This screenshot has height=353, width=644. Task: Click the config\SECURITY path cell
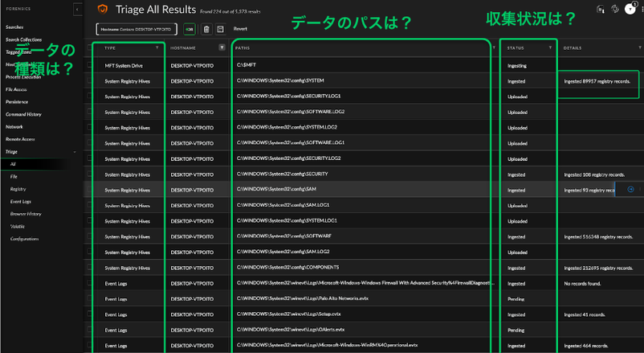click(x=282, y=174)
